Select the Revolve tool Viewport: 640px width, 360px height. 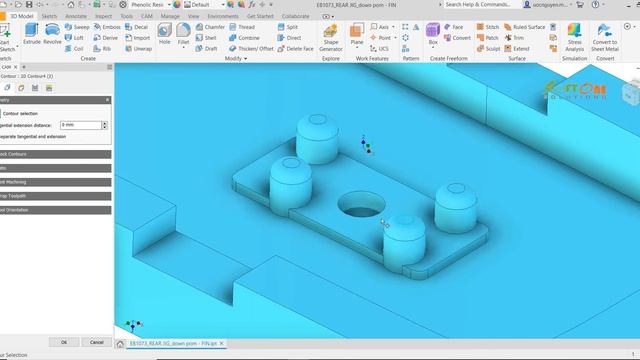[52, 33]
